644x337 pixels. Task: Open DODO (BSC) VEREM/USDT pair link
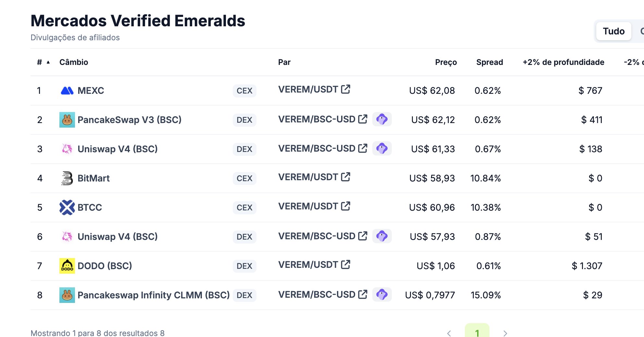pyautogui.click(x=308, y=265)
